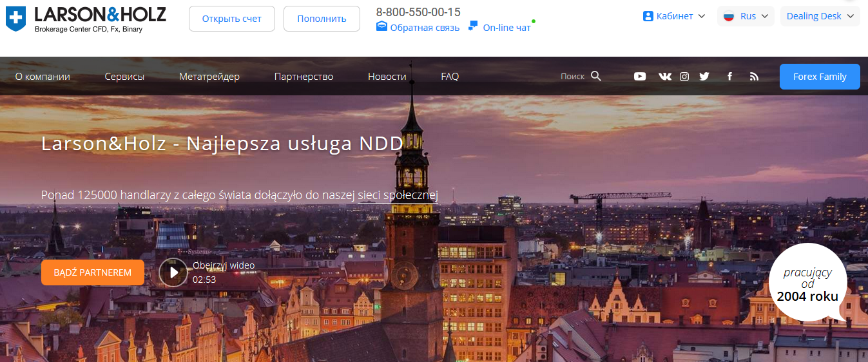Screen dimensions: 868x362
Task: Open the Партнерство menu
Action: coord(304,76)
